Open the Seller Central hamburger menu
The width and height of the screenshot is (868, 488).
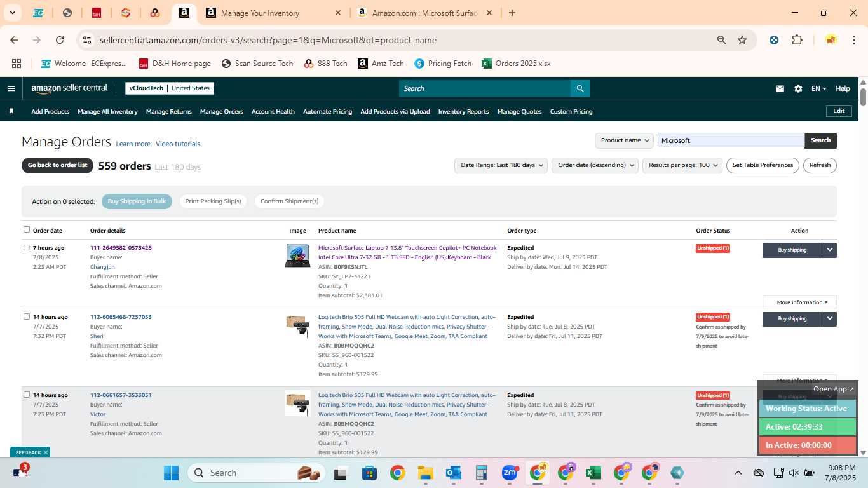point(11,88)
